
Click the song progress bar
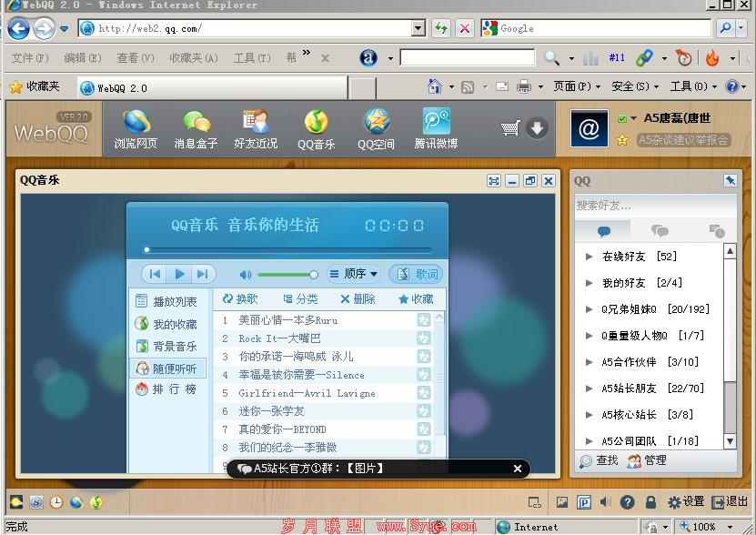[288, 250]
